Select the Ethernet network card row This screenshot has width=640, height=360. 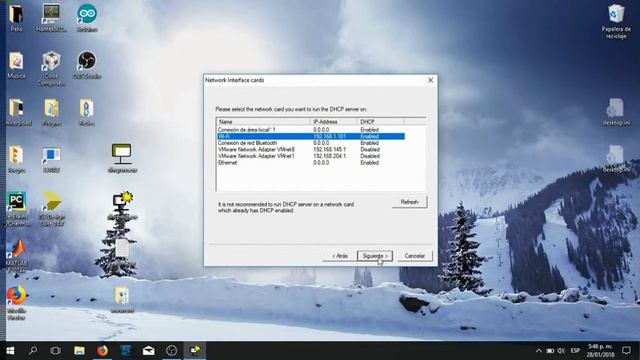311,162
